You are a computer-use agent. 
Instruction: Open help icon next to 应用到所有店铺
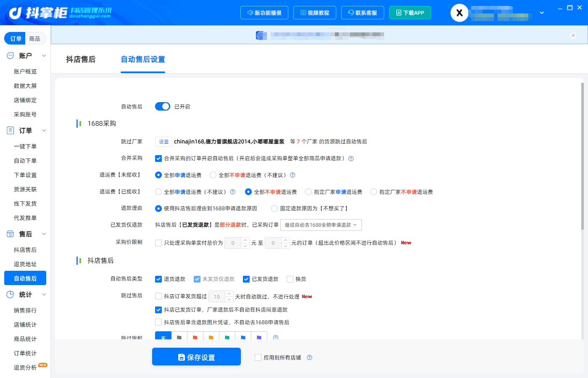[309, 357]
